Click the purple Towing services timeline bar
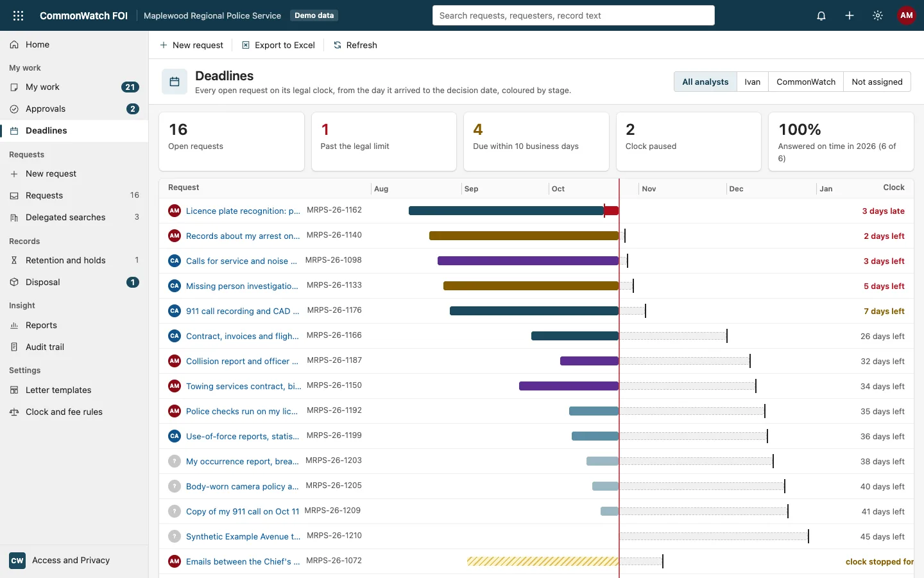Image resolution: width=924 pixels, height=578 pixels. (x=569, y=386)
